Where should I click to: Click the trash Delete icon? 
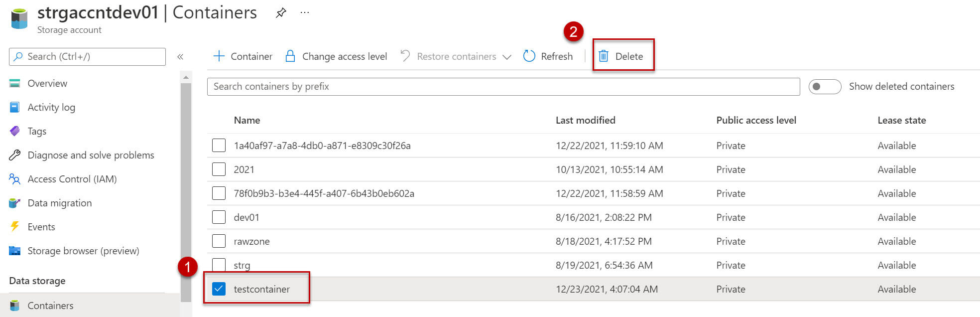603,56
